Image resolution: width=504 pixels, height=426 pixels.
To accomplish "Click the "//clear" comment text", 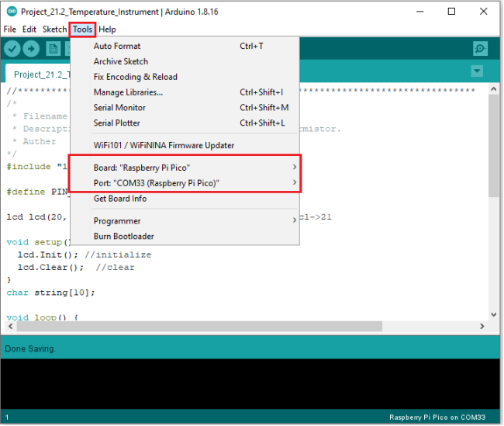I will [115, 268].
